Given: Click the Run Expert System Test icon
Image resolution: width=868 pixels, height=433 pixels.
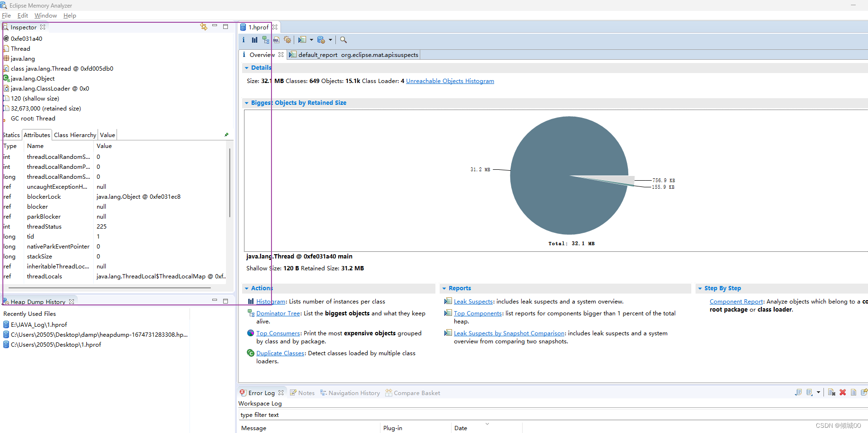Looking at the screenshot, I should coord(302,40).
